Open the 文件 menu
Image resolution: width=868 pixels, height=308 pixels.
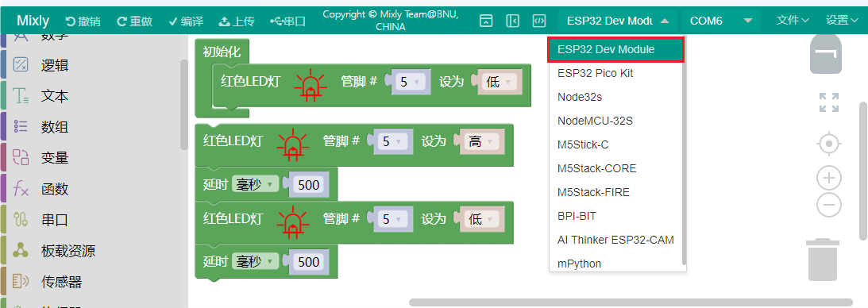pyautogui.click(x=793, y=21)
